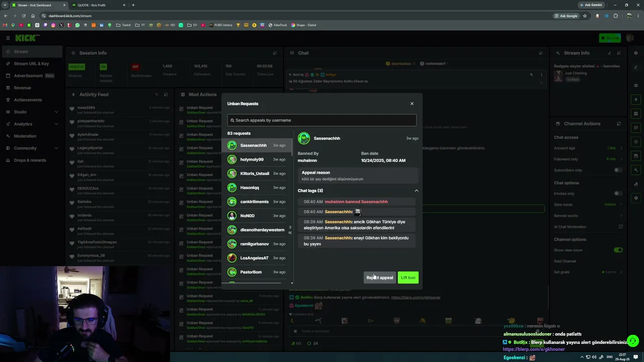Screen dimensions: 644x362
Task: Open the Revenue page
Action: (x=31, y=88)
